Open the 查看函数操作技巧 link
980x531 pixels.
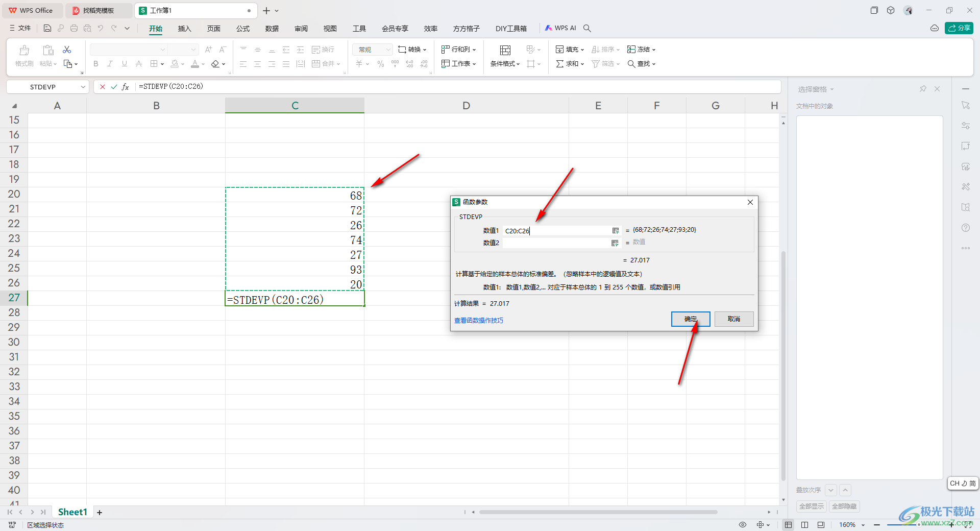[x=479, y=321]
